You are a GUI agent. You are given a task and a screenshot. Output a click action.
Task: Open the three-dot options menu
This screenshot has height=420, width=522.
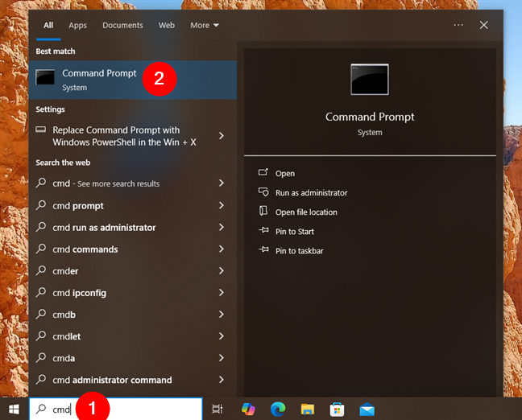pyautogui.click(x=458, y=25)
